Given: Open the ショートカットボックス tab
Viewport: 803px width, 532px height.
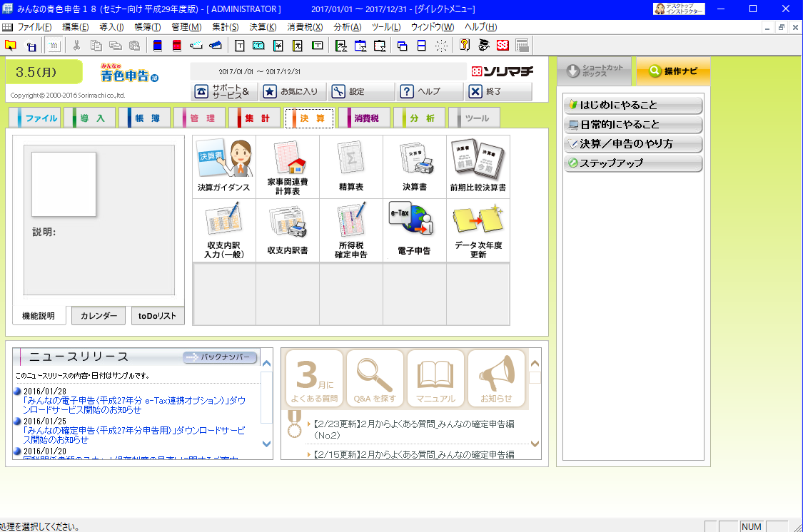Looking at the screenshot, I should (x=594, y=71).
